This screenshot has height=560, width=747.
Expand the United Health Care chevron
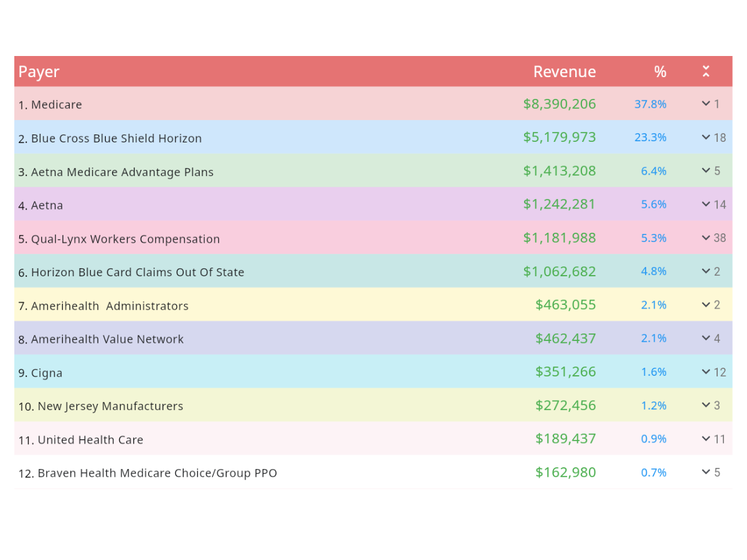point(706,439)
